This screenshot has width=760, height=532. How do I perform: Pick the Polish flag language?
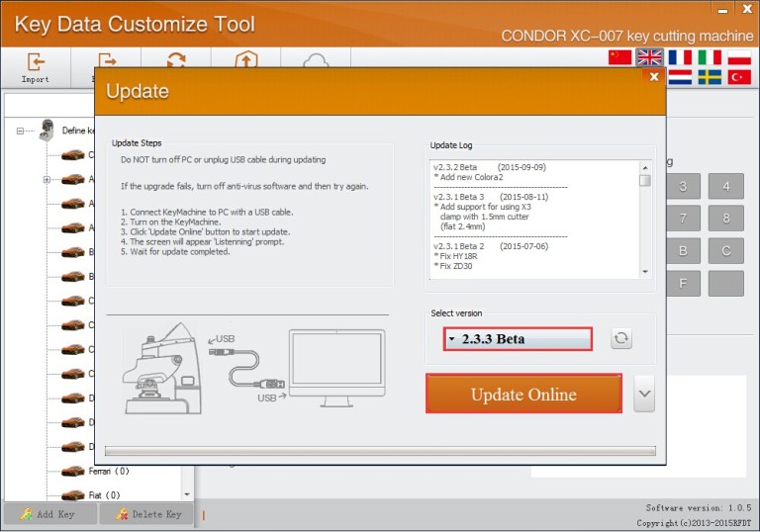click(739, 57)
